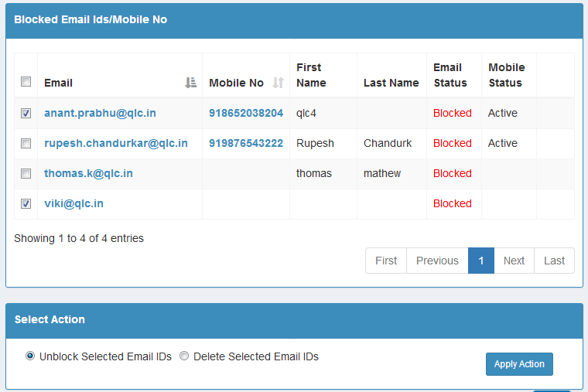The height and width of the screenshot is (392, 588).
Task: Uncheck the viki@qlc.in row checkbox
Action: 26,203
